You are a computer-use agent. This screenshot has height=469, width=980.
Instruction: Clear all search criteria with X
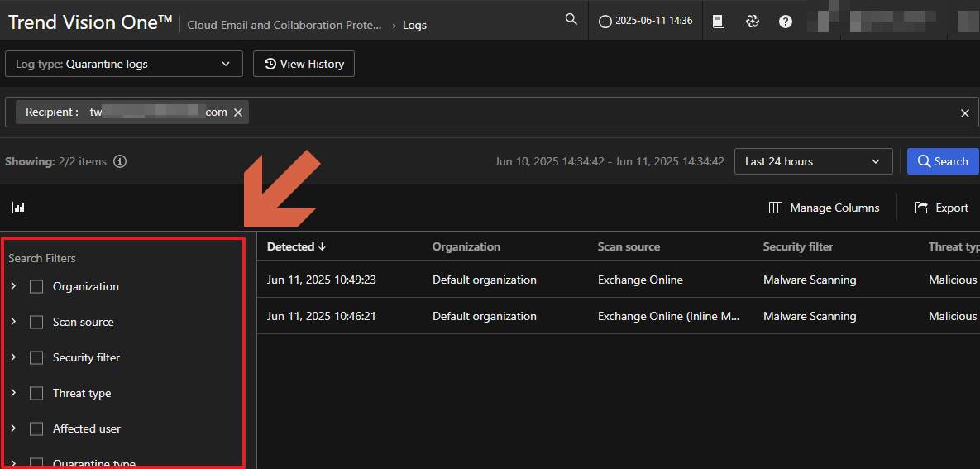tap(964, 113)
